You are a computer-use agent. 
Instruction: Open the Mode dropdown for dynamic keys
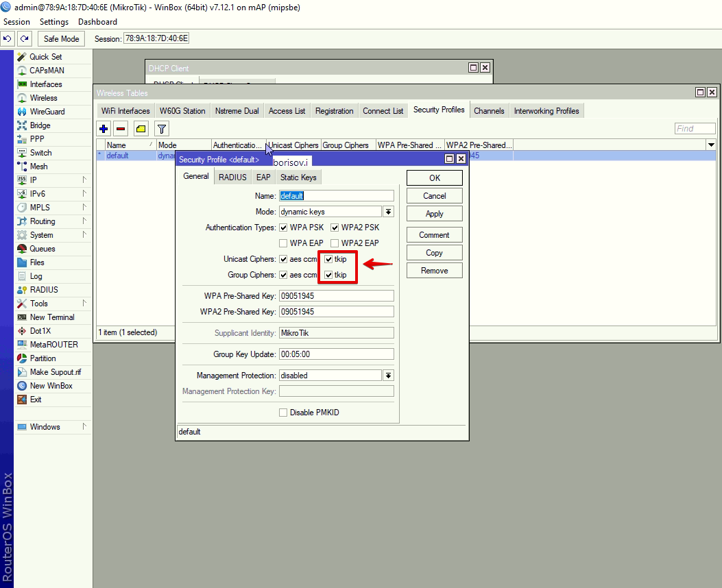point(388,212)
